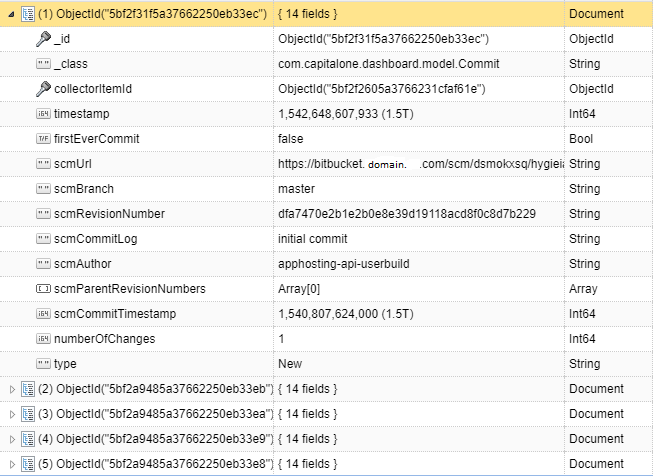Select row (1) ObjectId ending eb33ec label
The height and width of the screenshot is (476, 653).
[152, 14]
